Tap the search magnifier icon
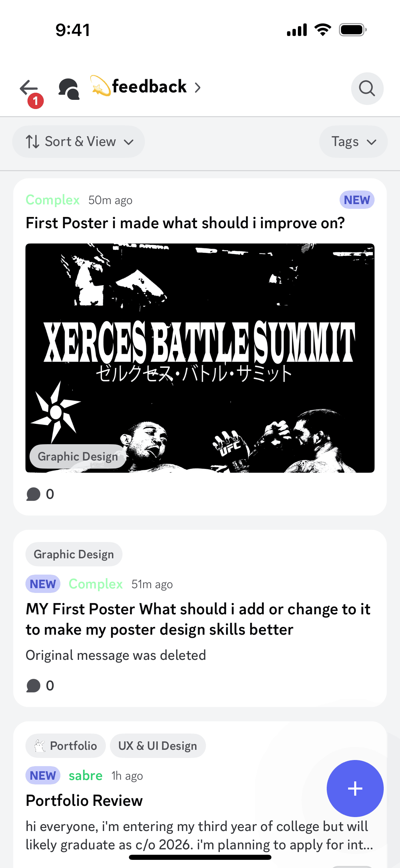Viewport: 400px width, 868px height. (367, 89)
